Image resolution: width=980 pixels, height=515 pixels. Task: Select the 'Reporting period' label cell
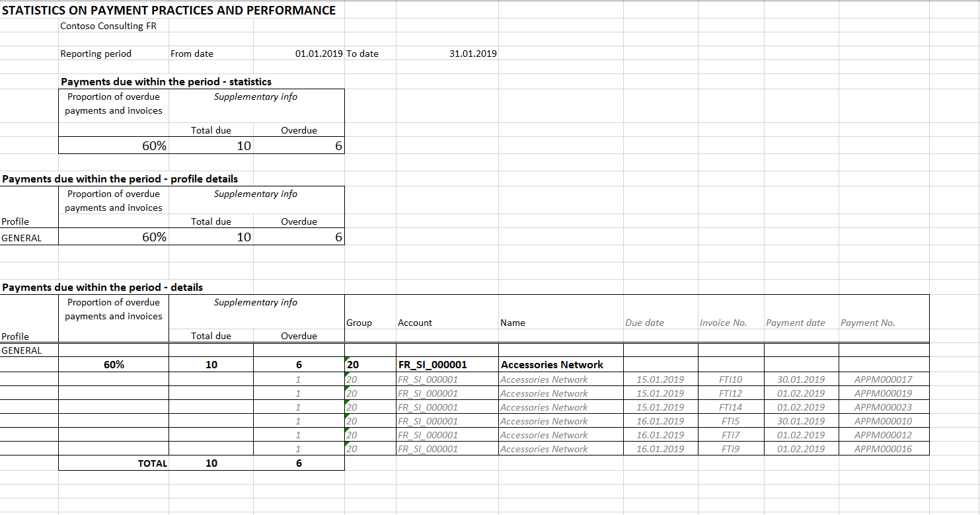point(96,54)
